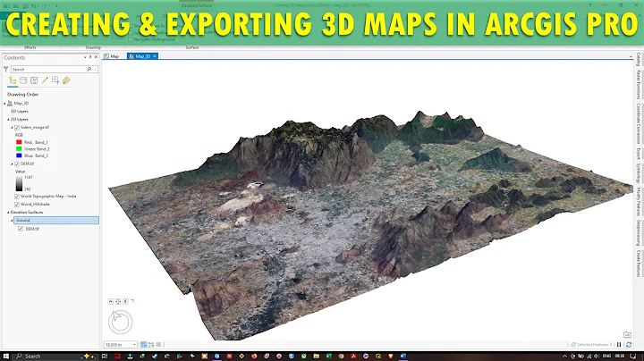Viewport: 644px width, 361px height.
Task: Close the Map_3D tab
Action: click(155, 56)
